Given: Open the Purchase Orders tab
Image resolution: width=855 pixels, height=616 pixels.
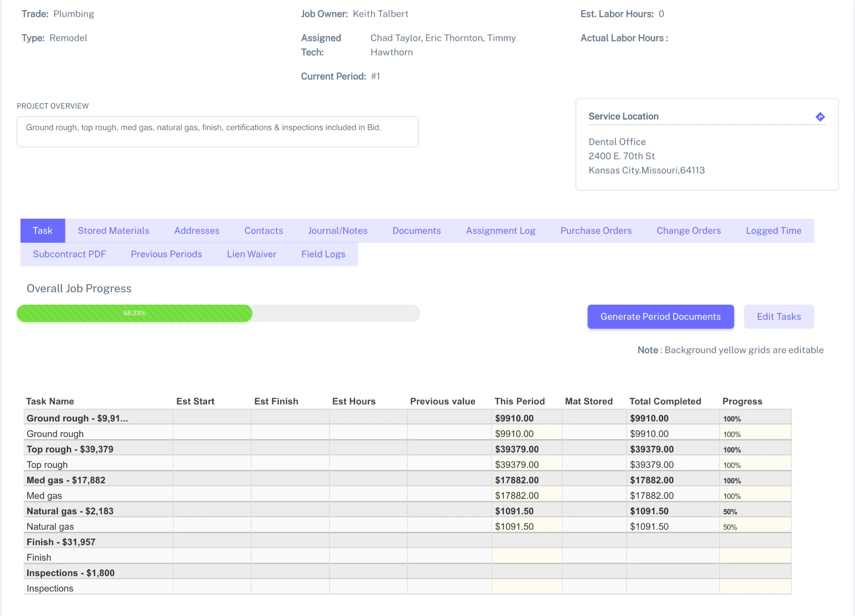Looking at the screenshot, I should click(x=596, y=231).
